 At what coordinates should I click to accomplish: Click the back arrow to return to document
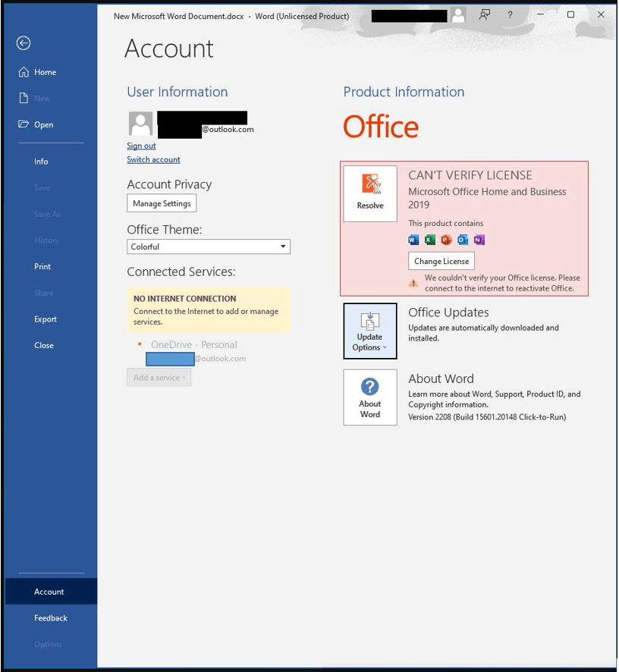pyautogui.click(x=24, y=43)
